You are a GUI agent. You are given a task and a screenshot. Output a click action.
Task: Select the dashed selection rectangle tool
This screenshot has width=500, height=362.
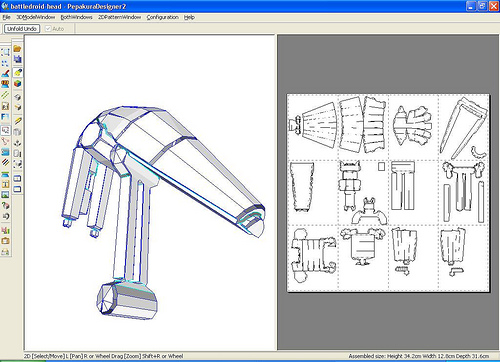[x=5, y=52]
